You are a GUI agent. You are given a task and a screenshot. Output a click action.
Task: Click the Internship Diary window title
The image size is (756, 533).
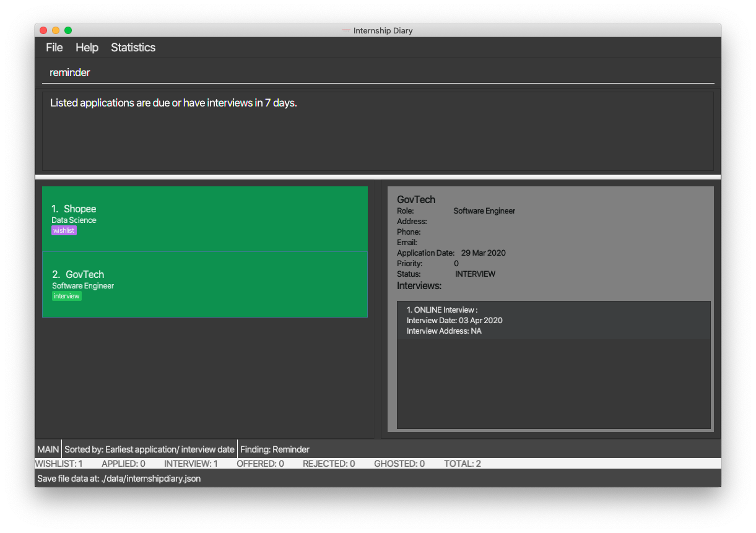coord(383,30)
